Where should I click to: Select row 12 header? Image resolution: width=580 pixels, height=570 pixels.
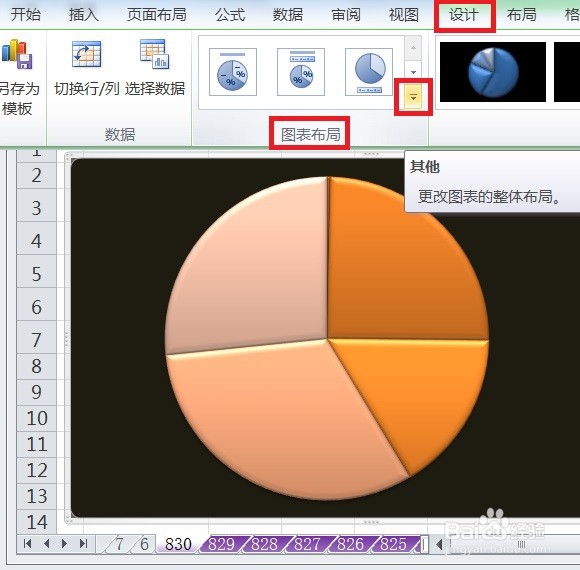pos(36,470)
